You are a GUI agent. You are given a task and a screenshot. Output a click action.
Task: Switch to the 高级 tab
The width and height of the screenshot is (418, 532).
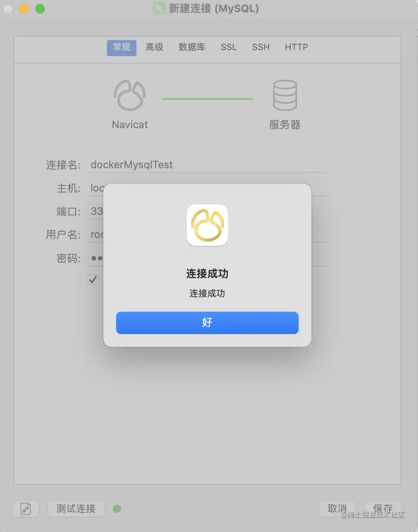155,47
